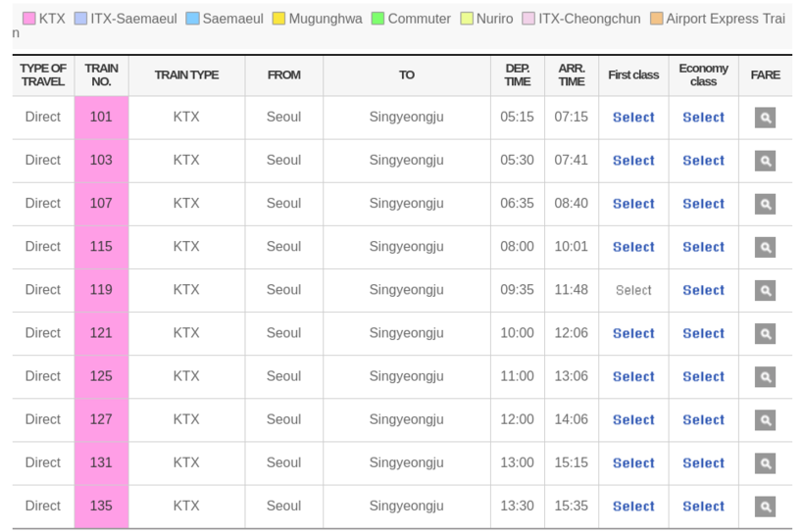Screen dimensions: 804x532
Task: Click the DEP. TIME column header
Action: pyautogui.click(x=517, y=75)
